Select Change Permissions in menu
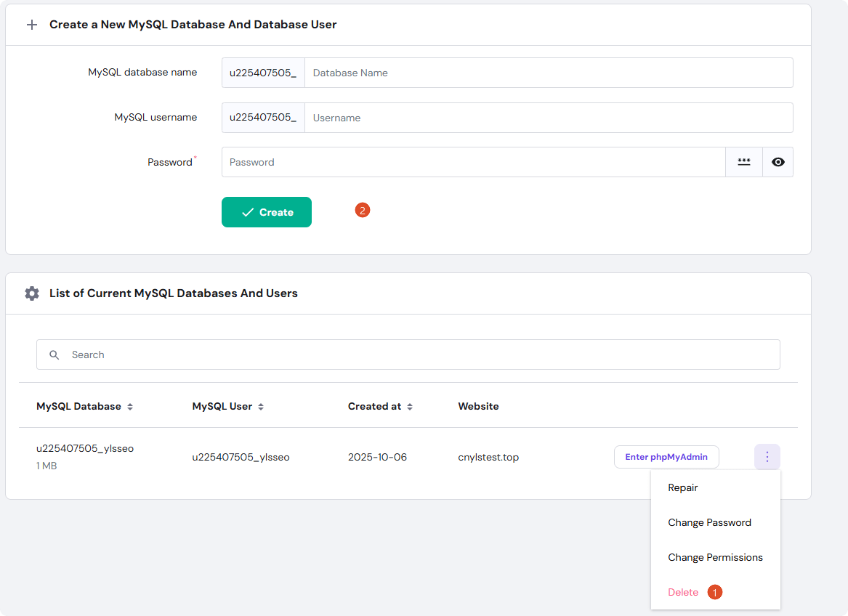Viewport: 848px width, 616px height. point(715,557)
